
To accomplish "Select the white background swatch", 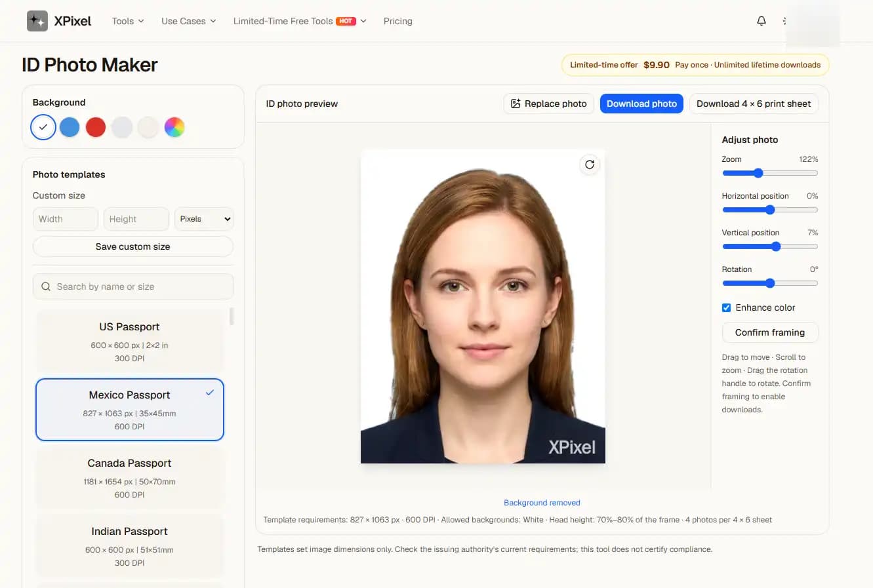I will 43,127.
